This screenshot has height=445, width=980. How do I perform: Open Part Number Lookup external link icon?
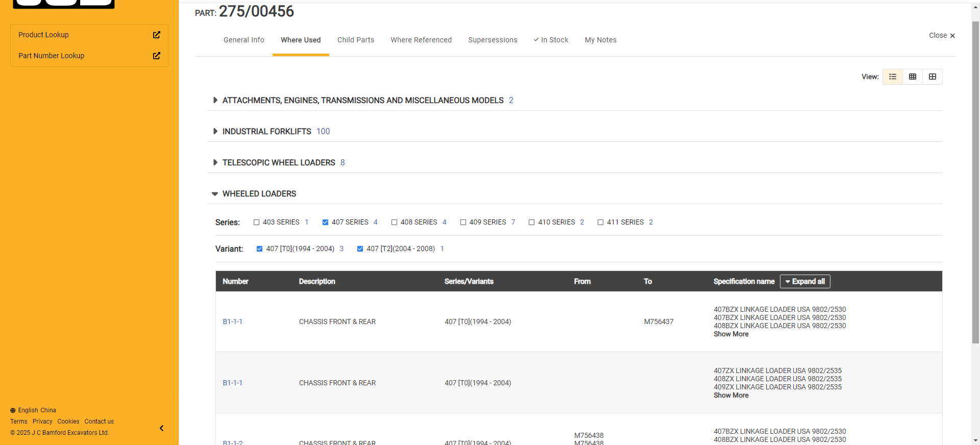[x=157, y=56]
